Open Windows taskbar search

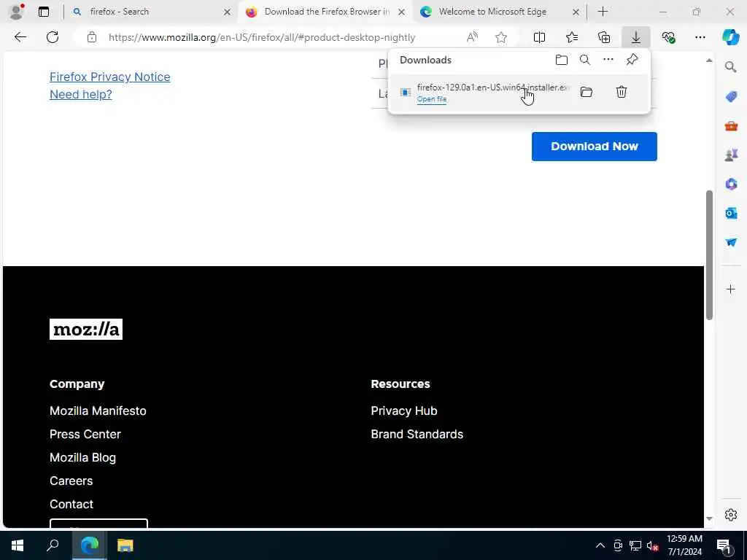(53, 545)
